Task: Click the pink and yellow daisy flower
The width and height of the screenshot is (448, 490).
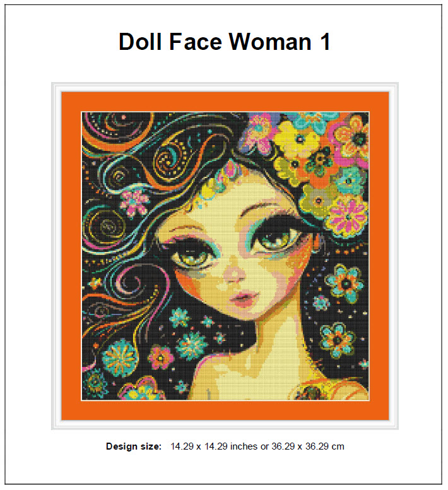Action: click(347, 216)
